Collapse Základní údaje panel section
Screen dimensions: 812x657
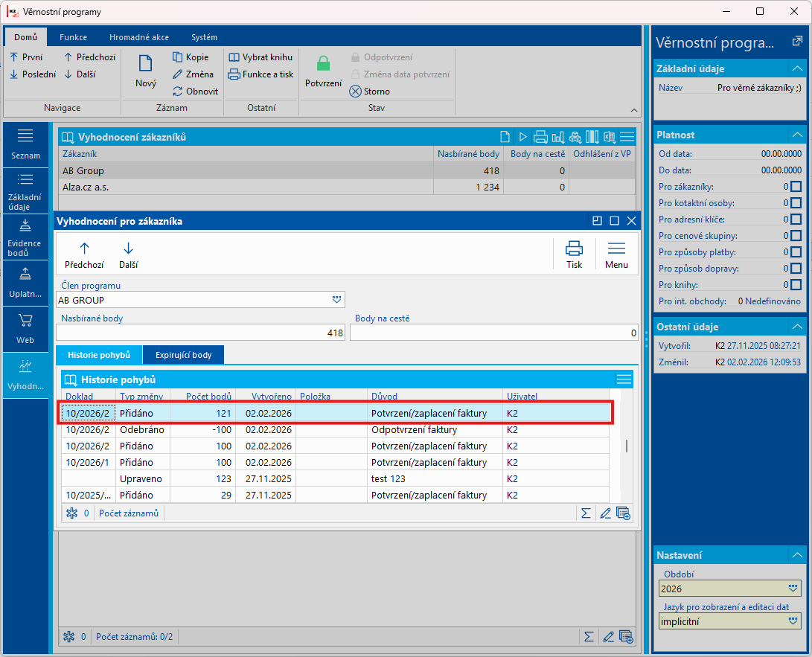point(797,68)
